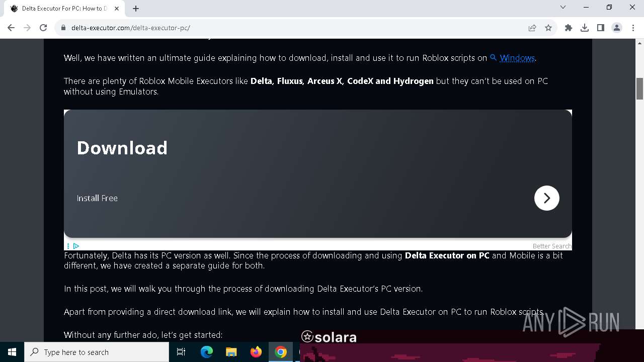
Task: Open the Chrome profile avatar
Action: pos(617,28)
